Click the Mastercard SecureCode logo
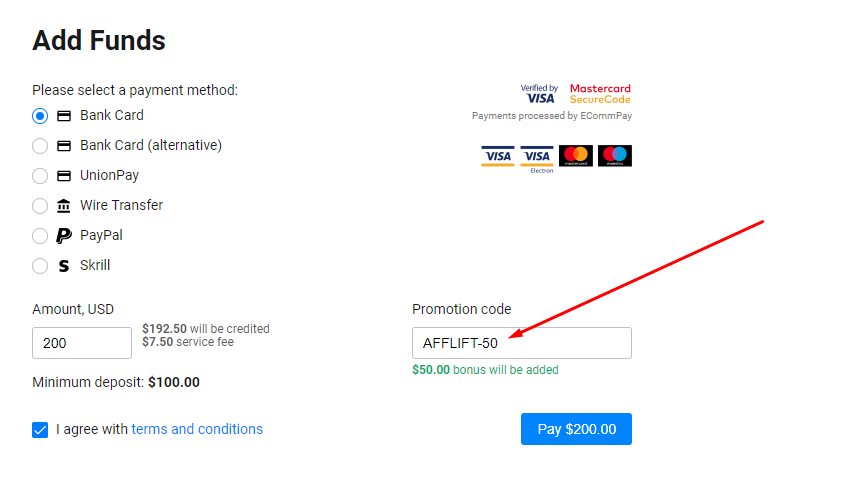This screenshot has width=868, height=483. click(600, 94)
